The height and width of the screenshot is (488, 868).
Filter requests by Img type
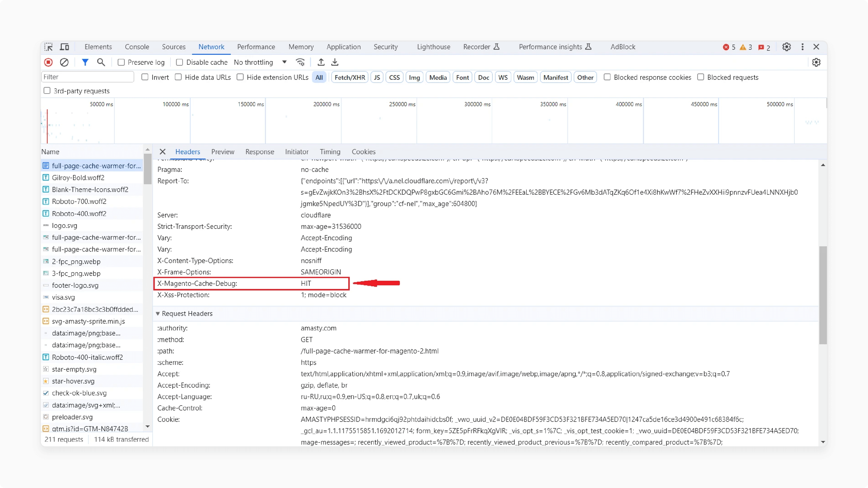pyautogui.click(x=414, y=77)
